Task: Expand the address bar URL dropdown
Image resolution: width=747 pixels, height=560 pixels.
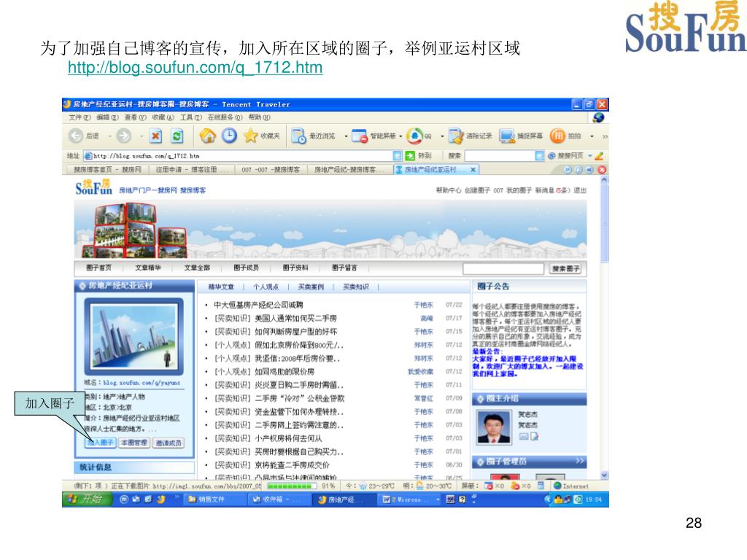Action: (398, 156)
